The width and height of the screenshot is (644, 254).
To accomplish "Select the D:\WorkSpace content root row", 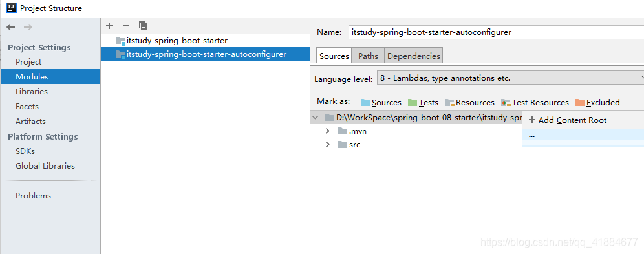I will click(416, 118).
